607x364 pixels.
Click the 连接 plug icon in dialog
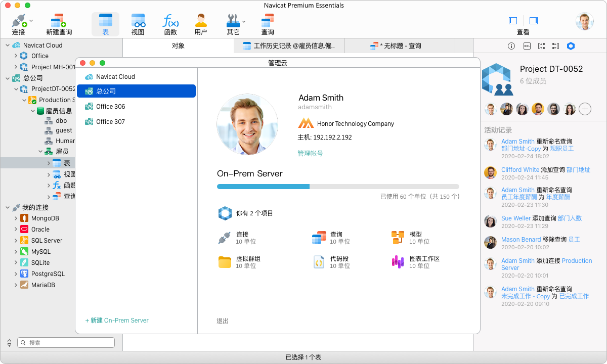(224, 238)
